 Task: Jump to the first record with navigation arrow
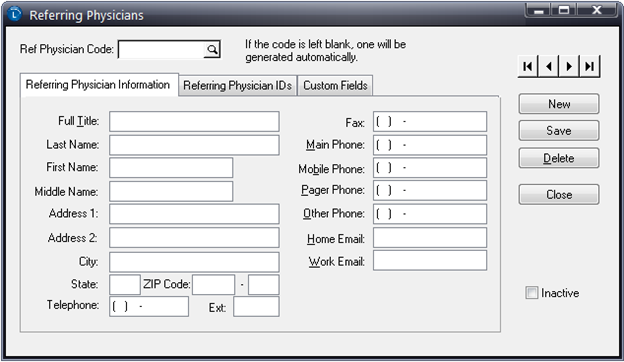528,66
